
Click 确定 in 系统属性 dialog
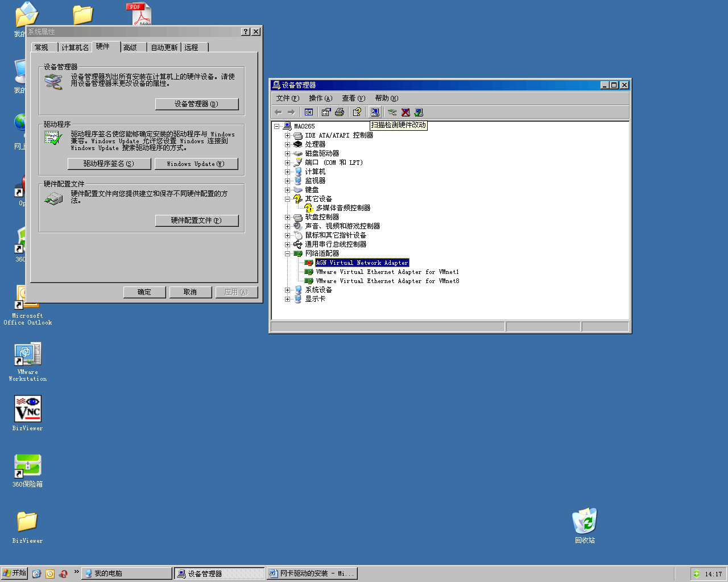(x=144, y=292)
